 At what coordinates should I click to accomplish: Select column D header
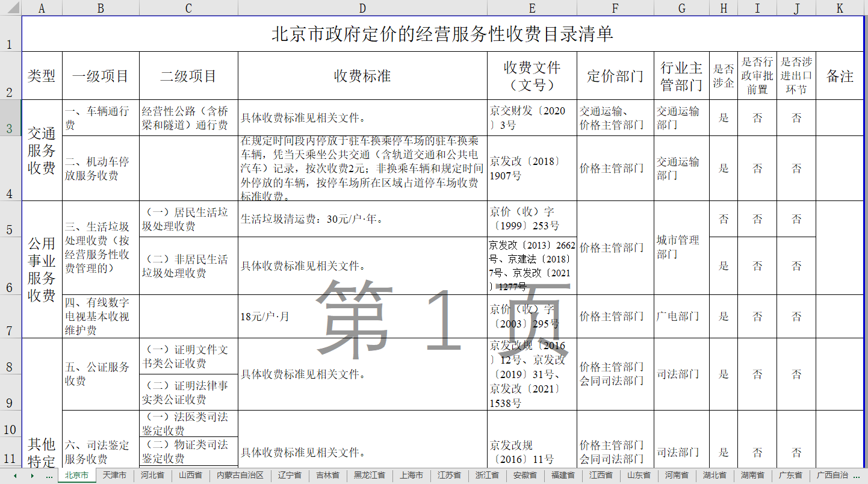point(362,8)
